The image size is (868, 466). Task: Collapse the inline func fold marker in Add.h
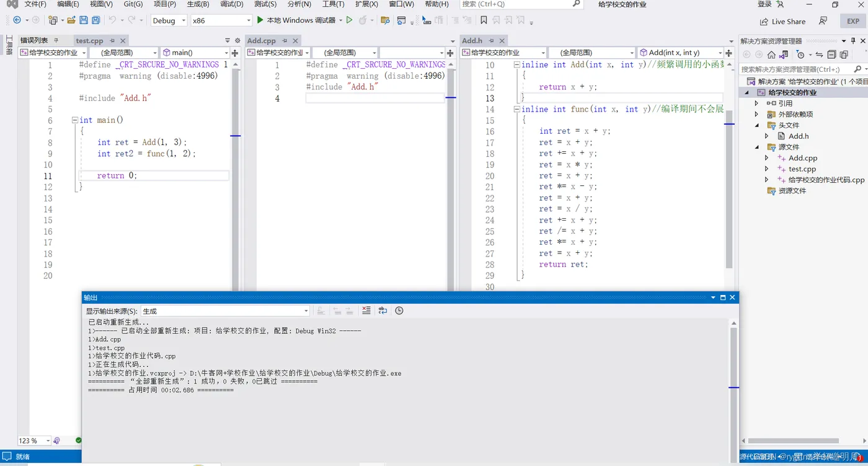coord(517,109)
